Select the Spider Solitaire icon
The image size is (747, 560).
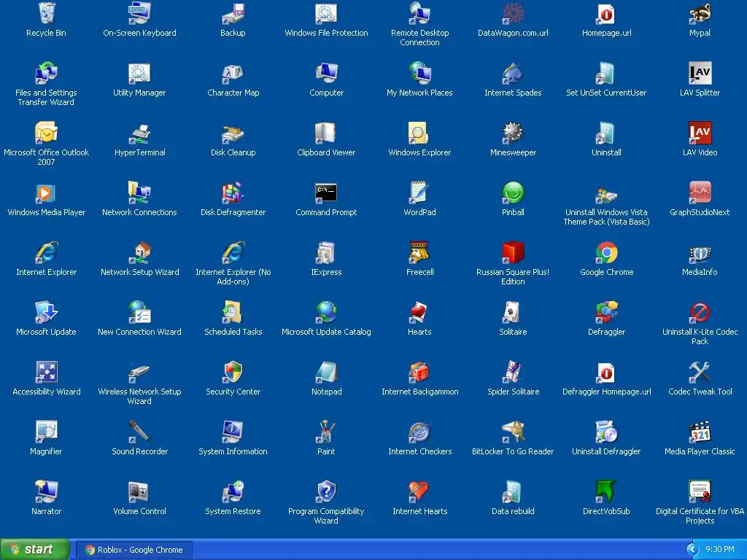pos(513,372)
